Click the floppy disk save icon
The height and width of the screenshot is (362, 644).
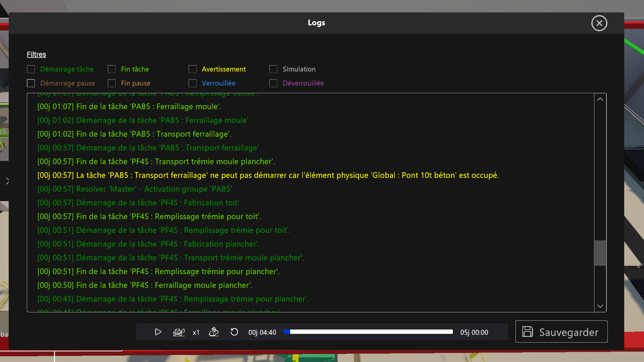click(528, 332)
